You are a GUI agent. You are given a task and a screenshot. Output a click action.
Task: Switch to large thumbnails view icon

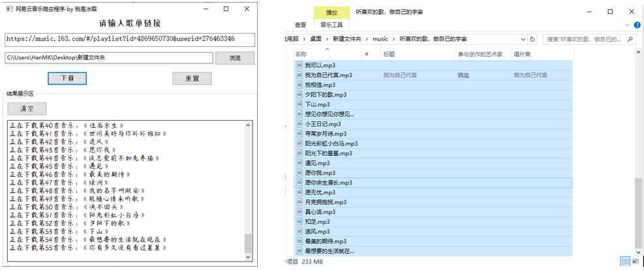point(636,261)
